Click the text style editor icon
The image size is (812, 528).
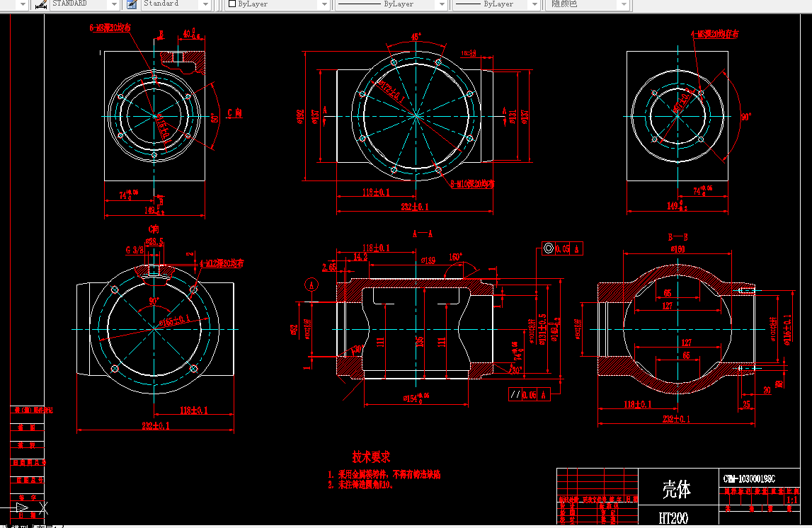[131, 6]
